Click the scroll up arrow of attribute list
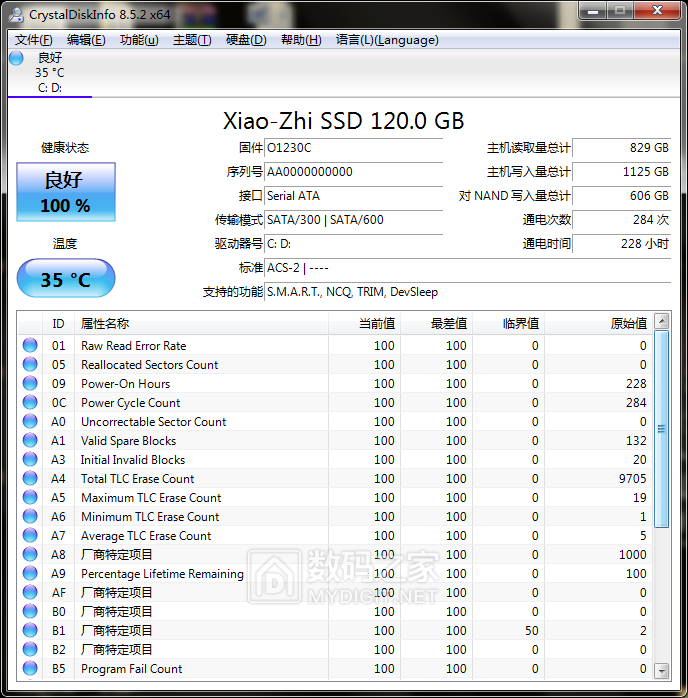 pyautogui.click(x=661, y=322)
